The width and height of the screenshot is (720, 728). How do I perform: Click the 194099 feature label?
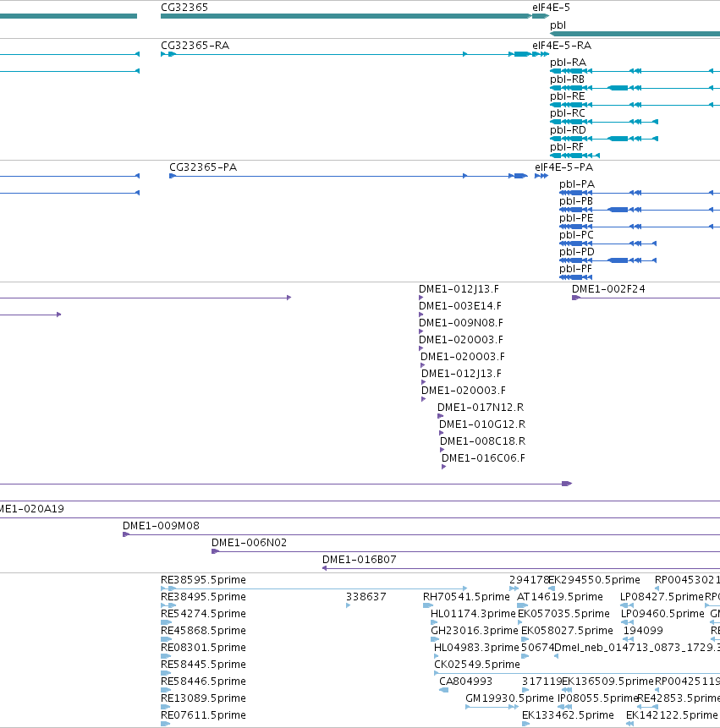point(643,631)
